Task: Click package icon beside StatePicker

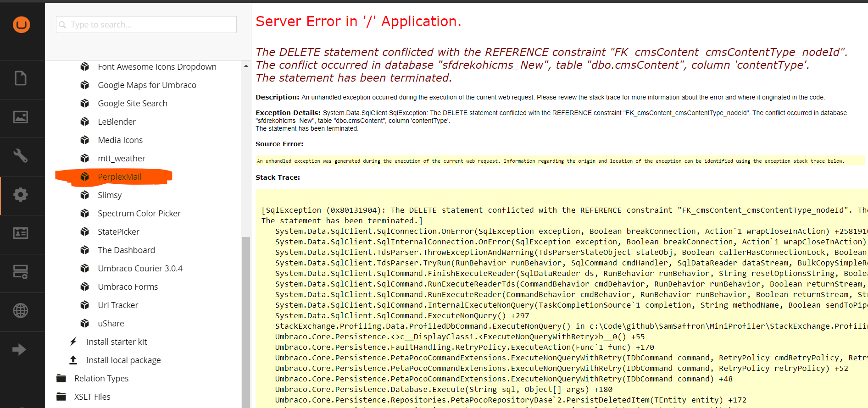Action: (84, 232)
